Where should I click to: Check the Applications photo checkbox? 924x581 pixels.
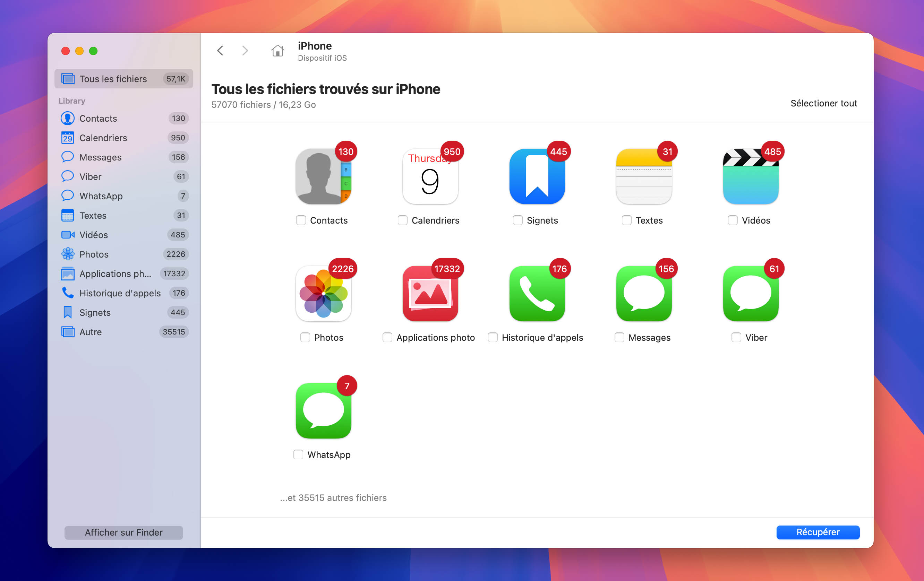click(x=387, y=338)
